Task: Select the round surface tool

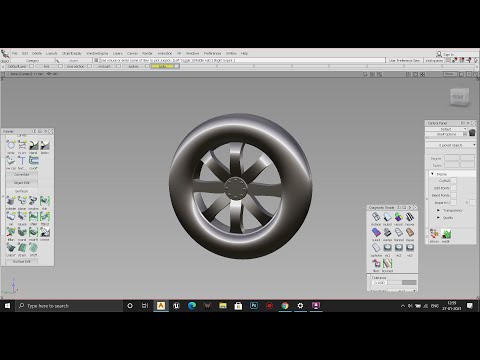Action: [22, 232]
